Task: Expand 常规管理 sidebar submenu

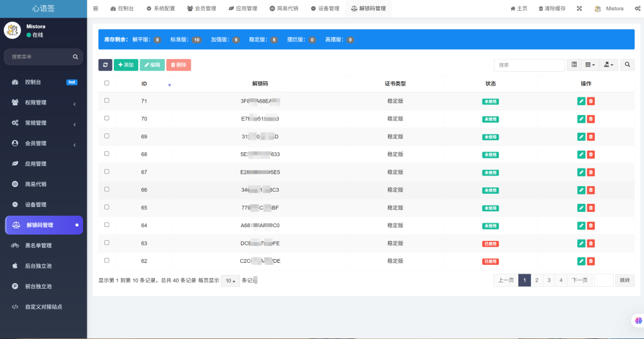Action: click(x=43, y=123)
